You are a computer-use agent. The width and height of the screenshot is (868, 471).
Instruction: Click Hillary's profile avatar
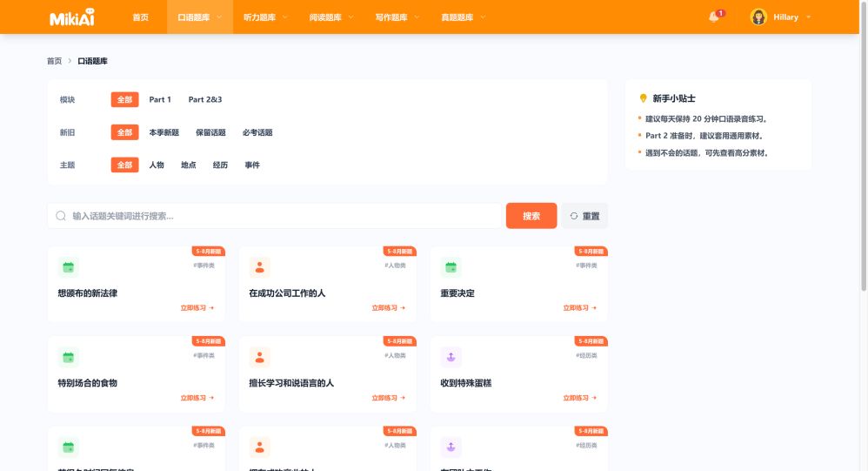[758, 17]
